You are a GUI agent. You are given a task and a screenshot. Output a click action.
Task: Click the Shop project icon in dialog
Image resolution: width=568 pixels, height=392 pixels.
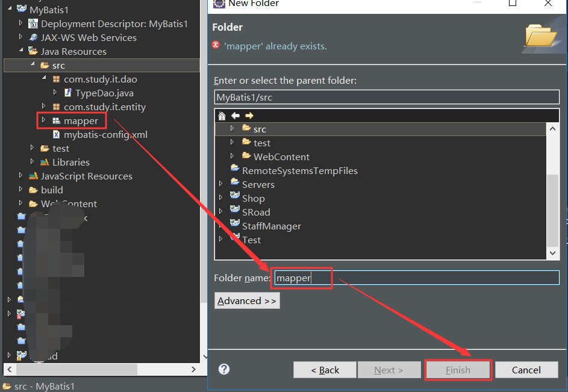coord(235,196)
